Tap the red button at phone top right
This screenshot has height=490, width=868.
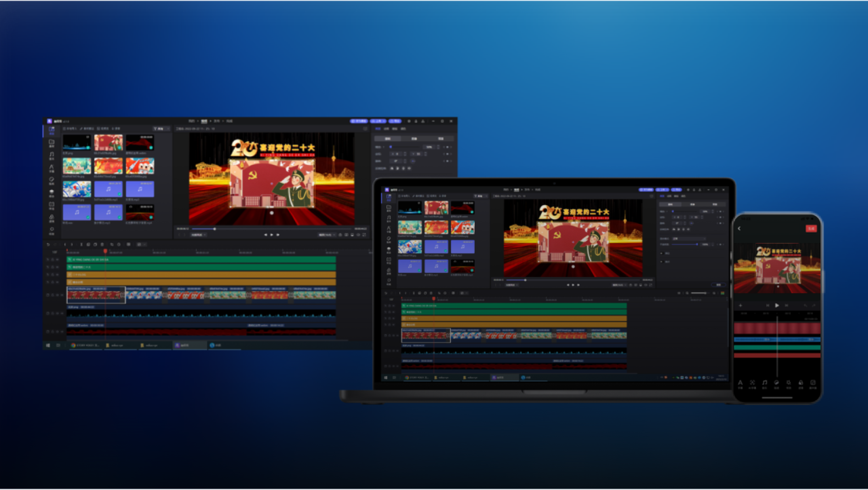(811, 229)
